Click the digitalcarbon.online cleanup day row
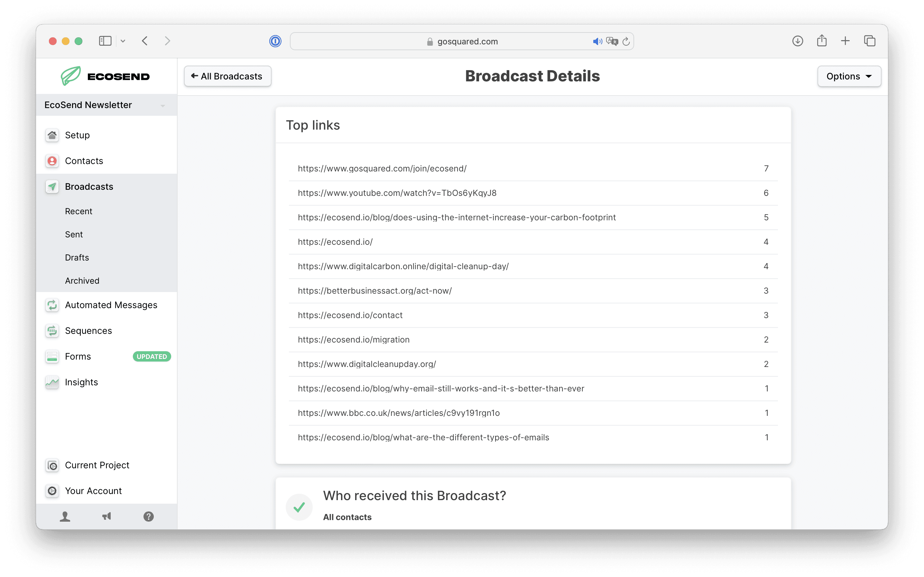Viewport: 924px width, 577px height. click(x=533, y=266)
